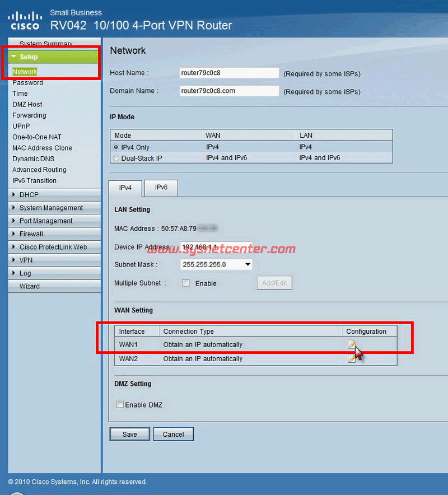Enable the Multiple Subnet checkbox
Image resolution: width=448 pixels, height=495 pixels.
pos(186,283)
